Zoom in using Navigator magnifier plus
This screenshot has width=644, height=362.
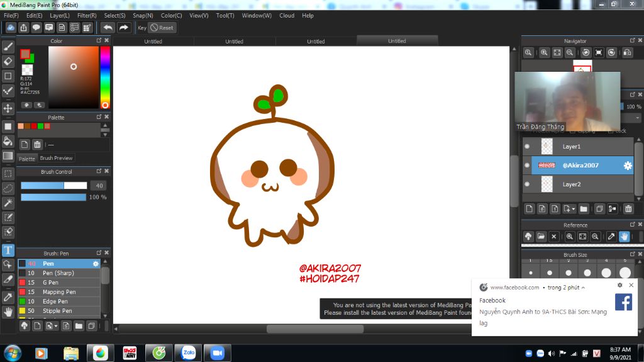coord(544,53)
